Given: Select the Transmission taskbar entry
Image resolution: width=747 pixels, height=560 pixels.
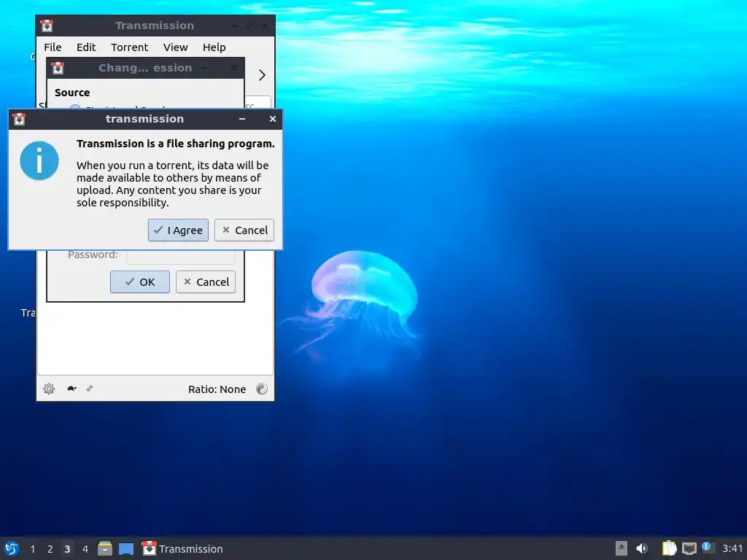Looking at the screenshot, I should [183, 549].
